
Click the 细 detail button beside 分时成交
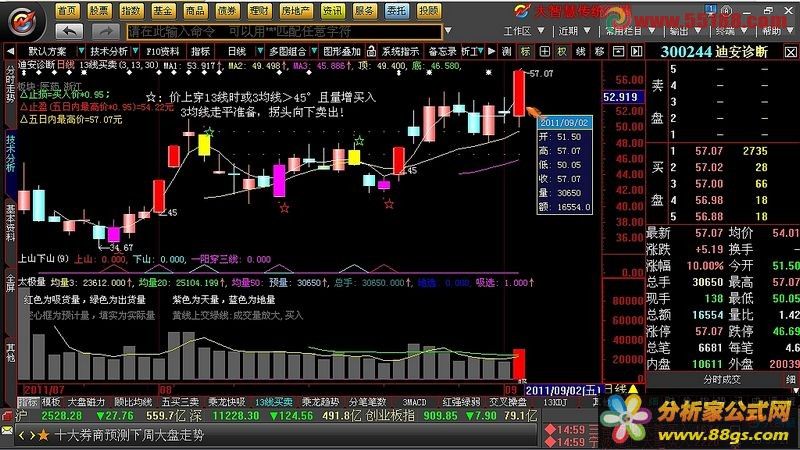coord(790,380)
